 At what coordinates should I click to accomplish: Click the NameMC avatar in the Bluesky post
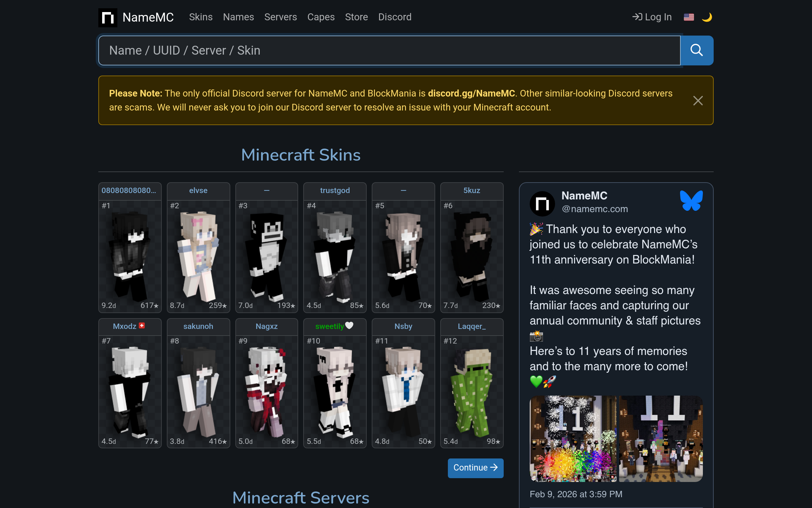pyautogui.click(x=542, y=204)
